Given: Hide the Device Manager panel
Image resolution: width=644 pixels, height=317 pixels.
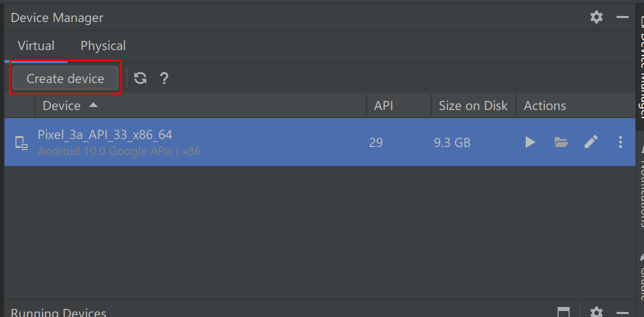Looking at the screenshot, I should 623,17.
